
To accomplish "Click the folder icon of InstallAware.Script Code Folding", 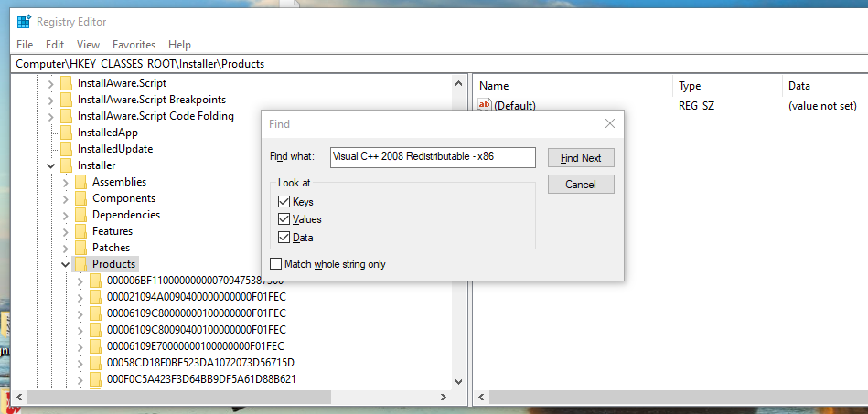I will 67,116.
